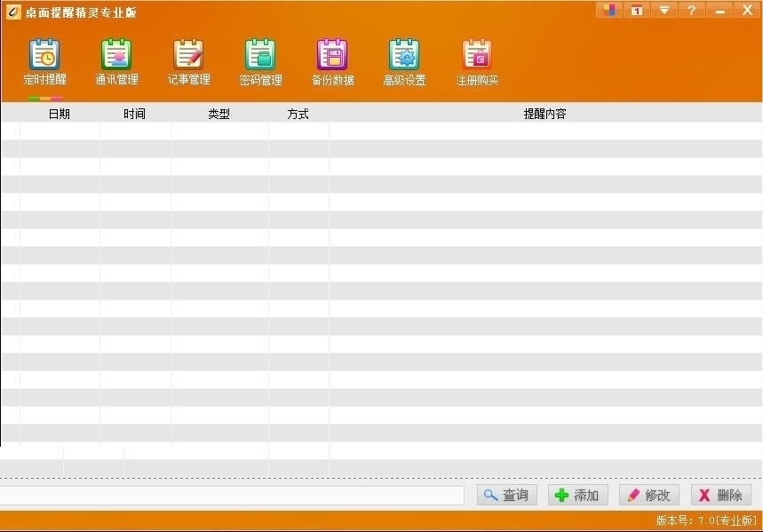Image resolution: width=763 pixels, height=532 pixels.
Task: Click the 类型 type column header
Action: 219,114
